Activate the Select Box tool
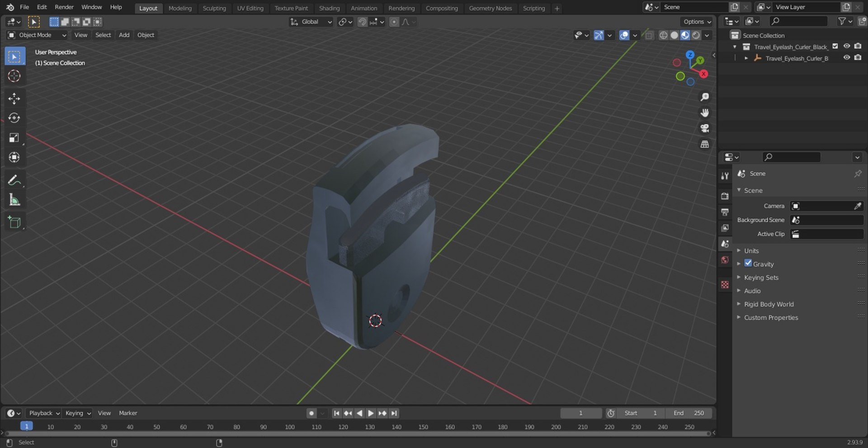Screen dimensions: 868x448 pyautogui.click(x=14, y=57)
